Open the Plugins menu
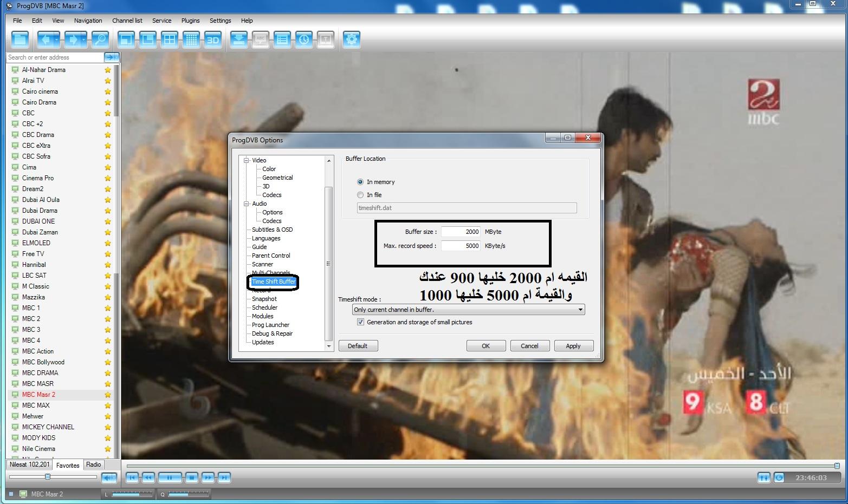Viewport: 848px width, 504px height. click(x=190, y=21)
